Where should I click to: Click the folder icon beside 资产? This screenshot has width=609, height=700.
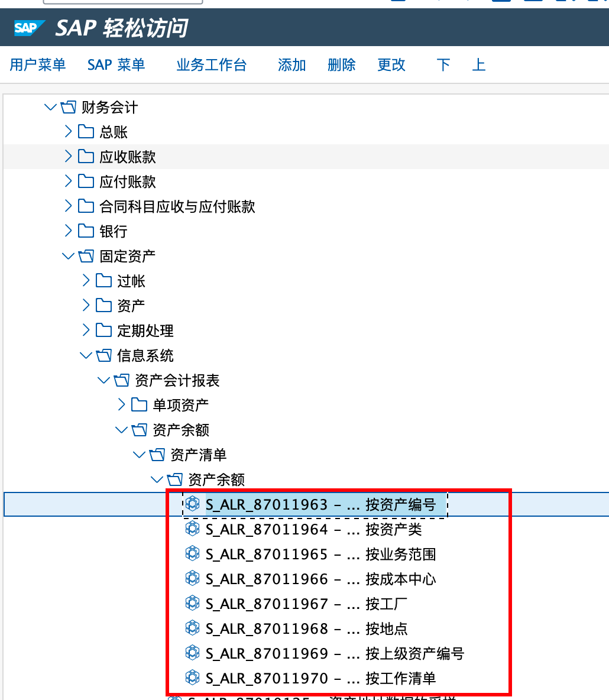tap(103, 306)
